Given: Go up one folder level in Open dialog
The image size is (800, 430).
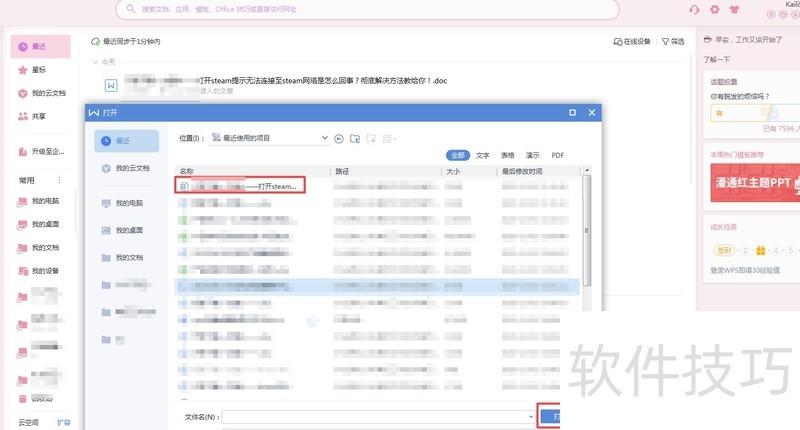Looking at the screenshot, I should [x=355, y=138].
